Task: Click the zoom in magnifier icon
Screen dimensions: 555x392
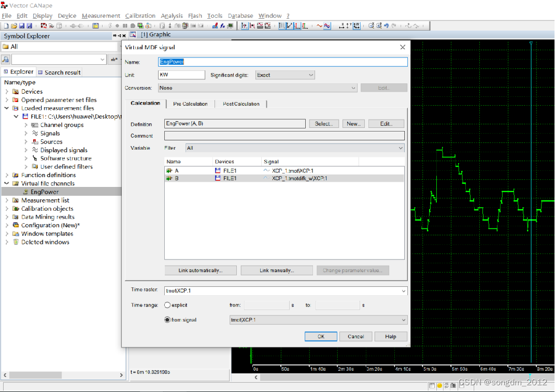Action: click(379, 25)
